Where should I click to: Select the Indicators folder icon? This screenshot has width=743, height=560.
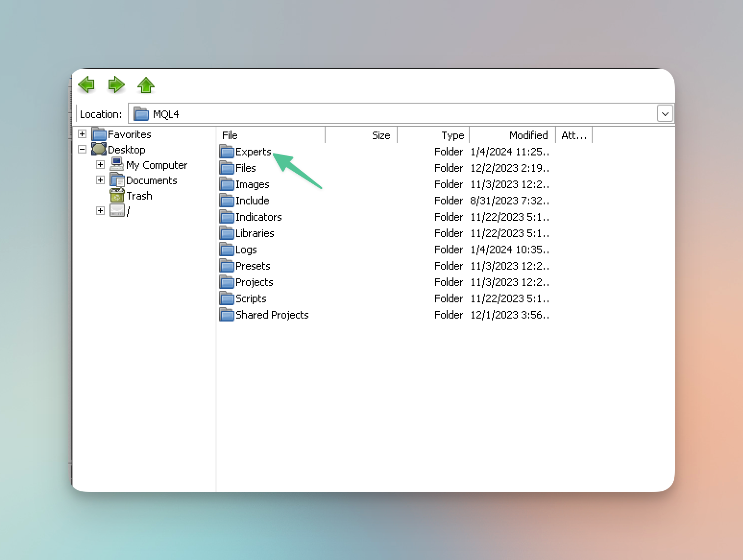click(227, 217)
